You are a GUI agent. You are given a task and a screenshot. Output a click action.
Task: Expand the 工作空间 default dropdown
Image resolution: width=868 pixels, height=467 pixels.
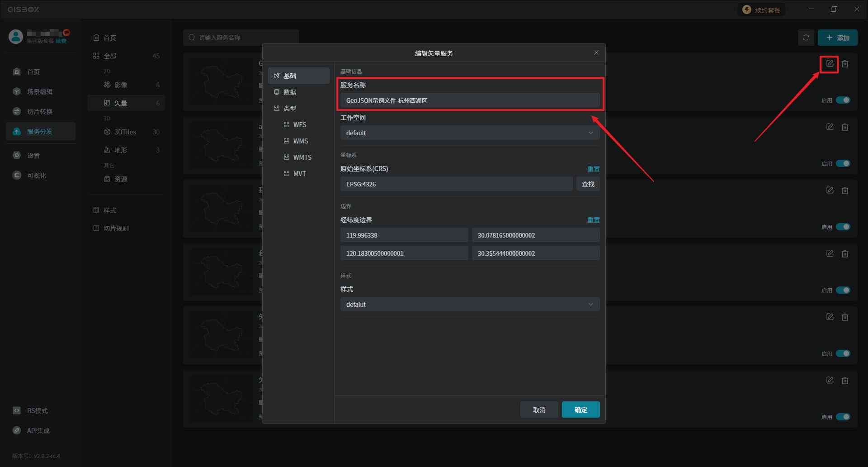(469, 133)
